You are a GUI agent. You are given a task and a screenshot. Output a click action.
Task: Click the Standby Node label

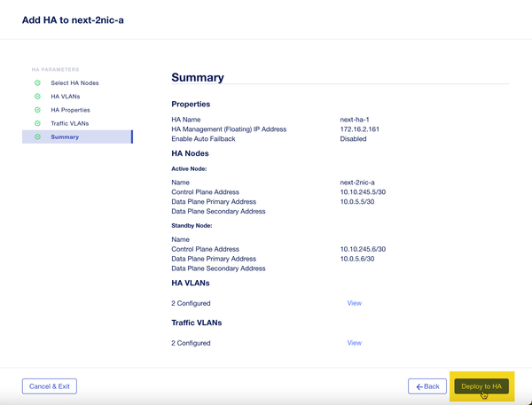tap(192, 226)
